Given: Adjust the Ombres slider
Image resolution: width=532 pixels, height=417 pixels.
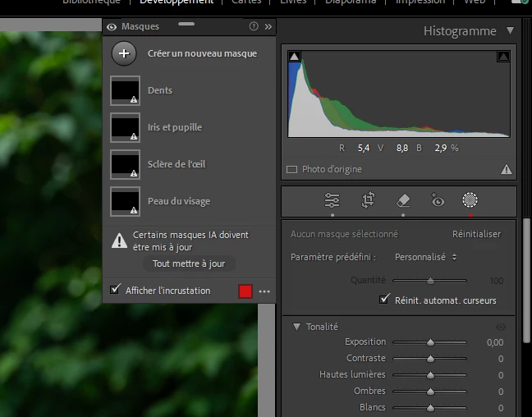Looking at the screenshot, I should point(430,392).
